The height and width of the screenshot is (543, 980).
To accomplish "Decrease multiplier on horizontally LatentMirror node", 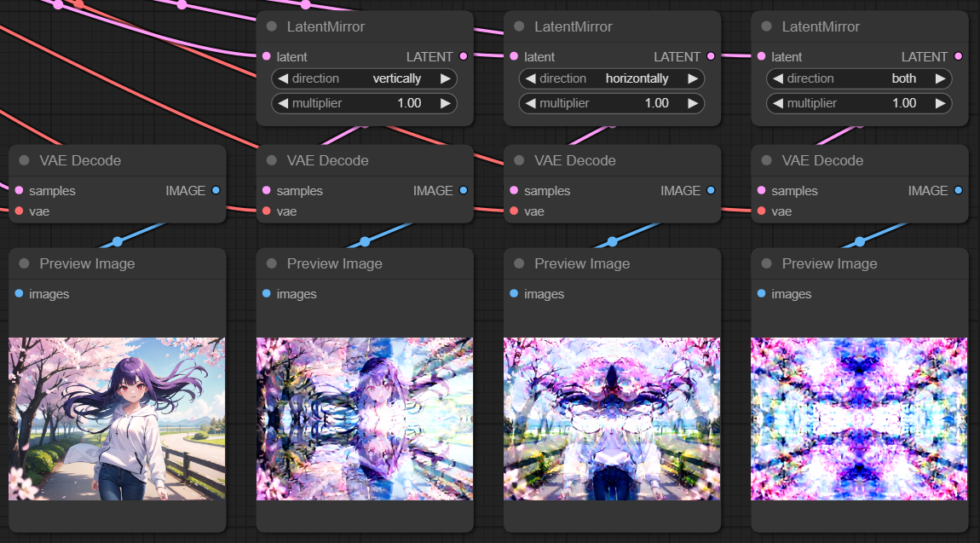I will tap(531, 103).
